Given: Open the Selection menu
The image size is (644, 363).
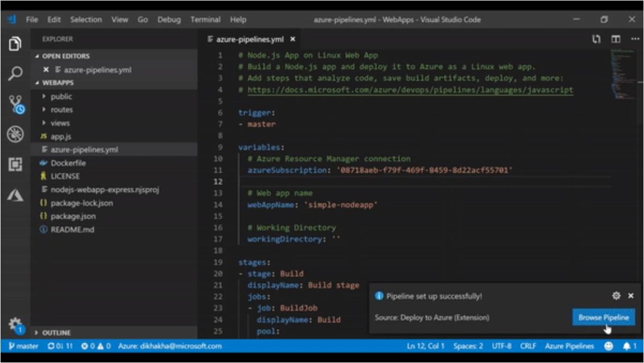Looking at the screenshot, I should point(86,20).
